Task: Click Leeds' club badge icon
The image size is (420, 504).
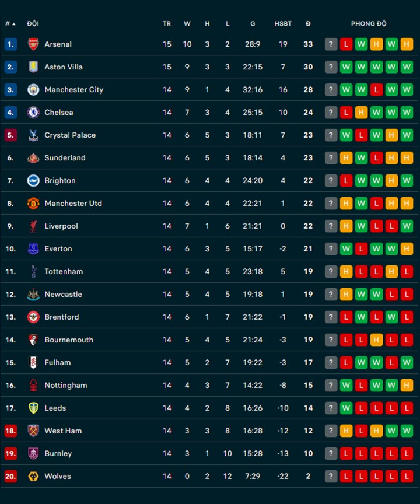Action: [33, 408]
